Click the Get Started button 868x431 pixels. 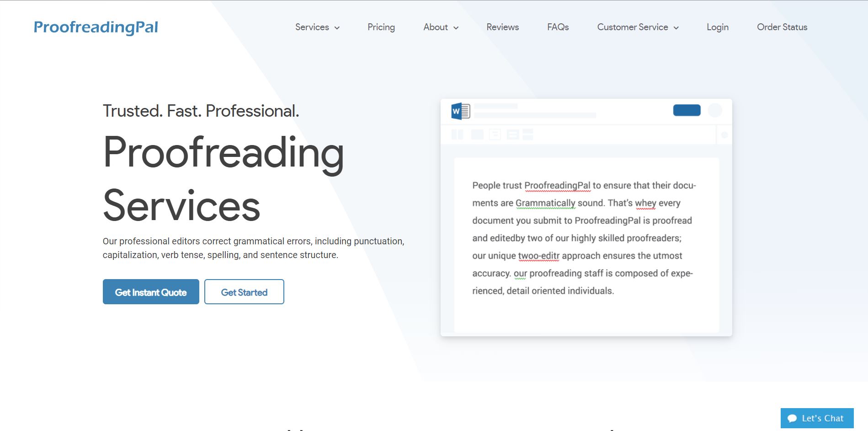point(244,292)
